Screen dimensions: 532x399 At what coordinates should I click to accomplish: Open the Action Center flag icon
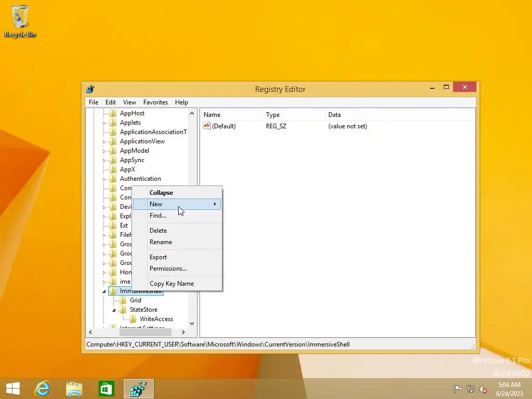click(458, 389)
